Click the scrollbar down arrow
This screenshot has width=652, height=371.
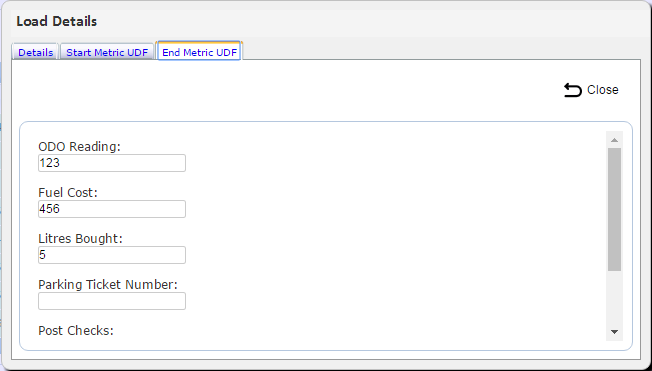click(614, 332)
